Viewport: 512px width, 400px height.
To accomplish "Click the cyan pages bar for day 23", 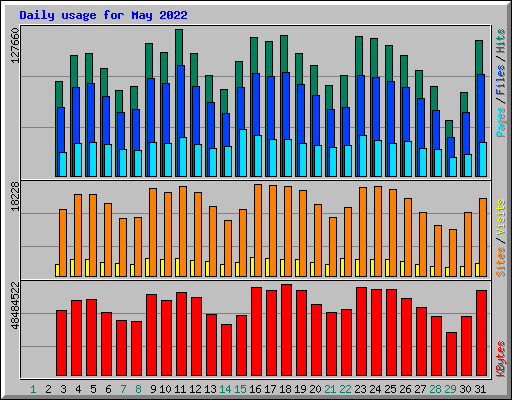I will pos(363,156).
